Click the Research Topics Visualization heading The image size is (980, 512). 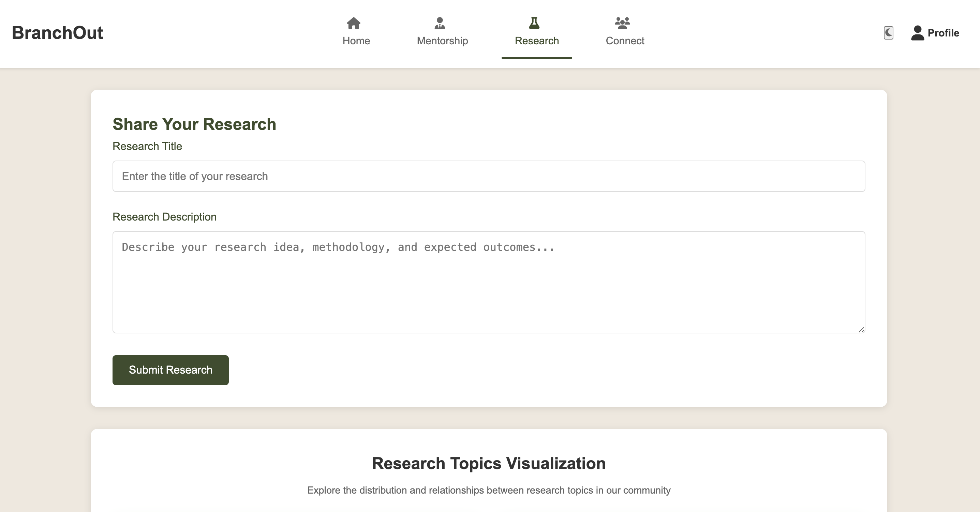(x=489, y=463)
